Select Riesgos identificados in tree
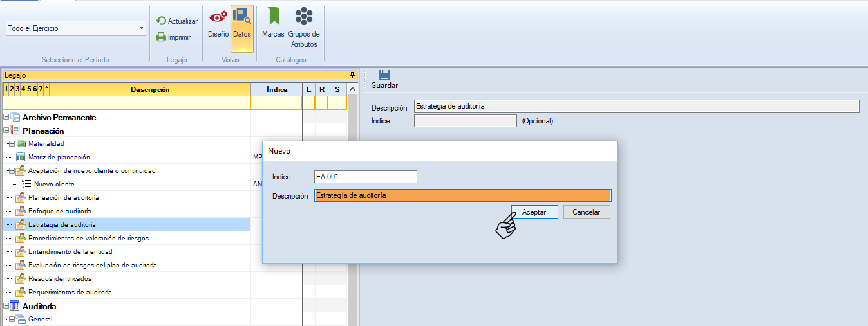Image resolution: width=868 pixels, height=326 pixels. (x=59, y=279)
